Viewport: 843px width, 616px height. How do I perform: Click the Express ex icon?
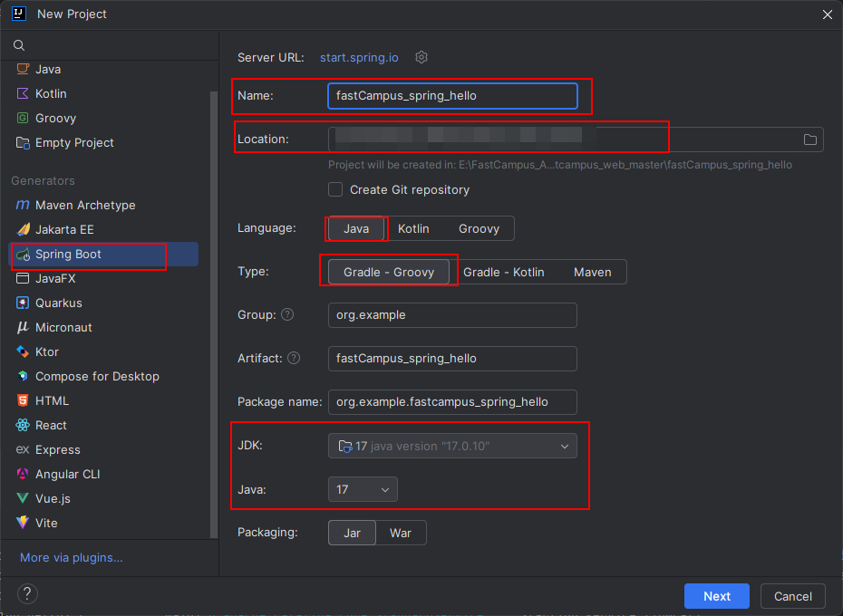tap(23, 449)
